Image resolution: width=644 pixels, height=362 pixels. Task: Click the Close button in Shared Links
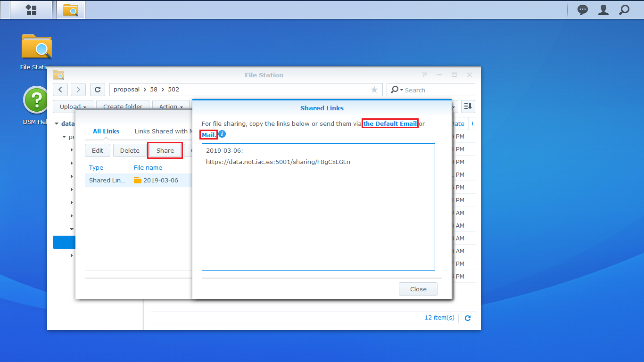point(418,289)
